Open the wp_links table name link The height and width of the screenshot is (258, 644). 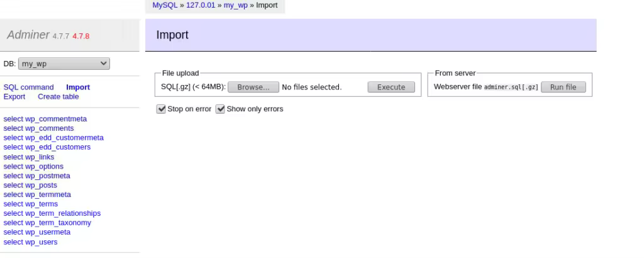click(x=40, y=157)
